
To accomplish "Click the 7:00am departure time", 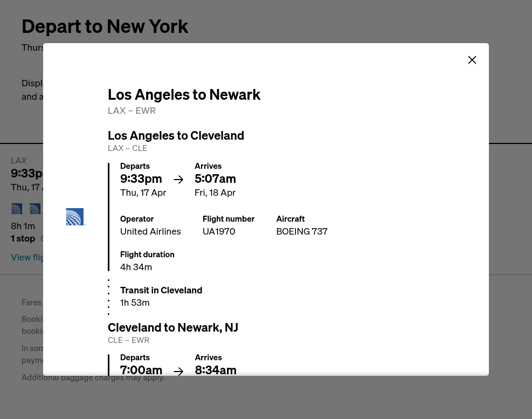I will point(141,369).
